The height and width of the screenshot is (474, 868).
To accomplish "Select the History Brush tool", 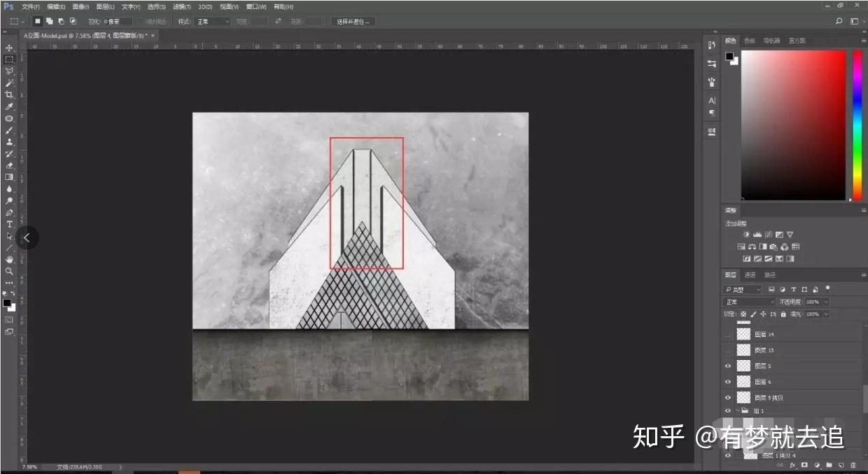I will (x=9, y=153).
